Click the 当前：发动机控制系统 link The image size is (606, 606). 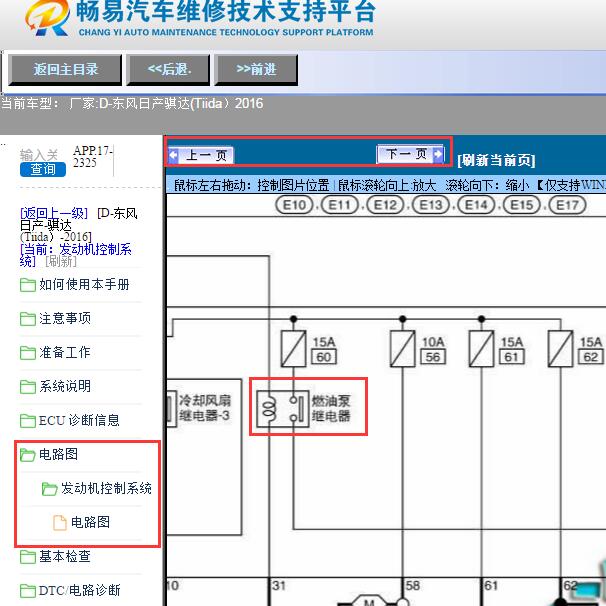click(75, 255)
